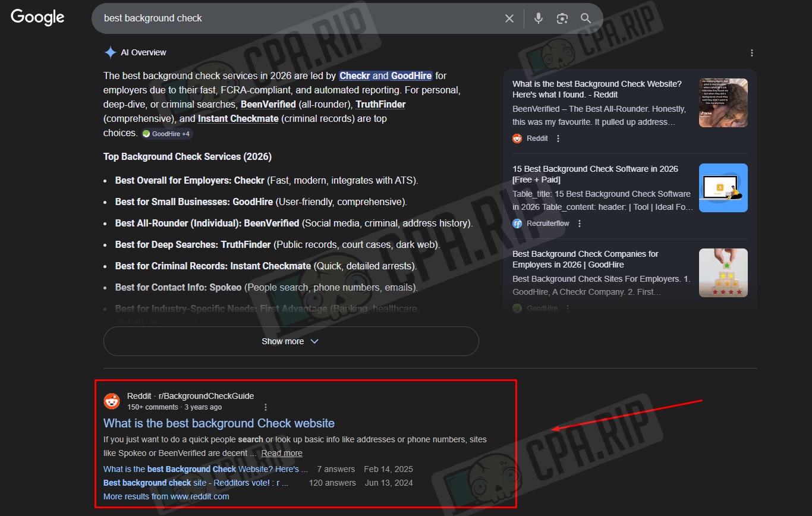Expand the AI Overview with Show more
812x516 pixels.
click(291, 341)
